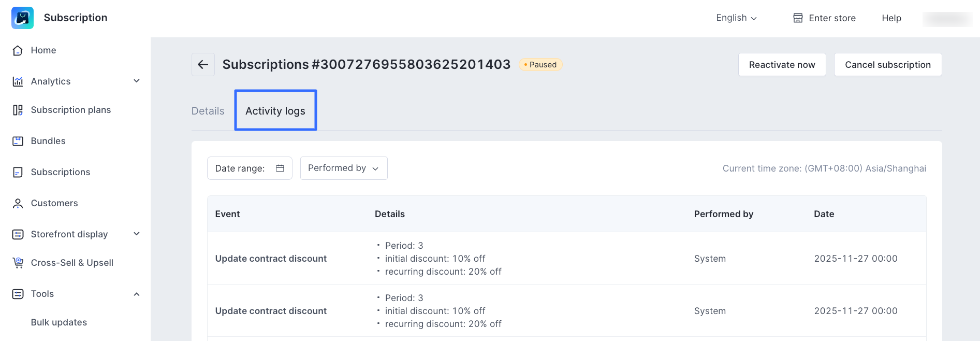This screenshot has width=980, height=341.
Task: Open the calendar date range picker
Action: point(280,168)
